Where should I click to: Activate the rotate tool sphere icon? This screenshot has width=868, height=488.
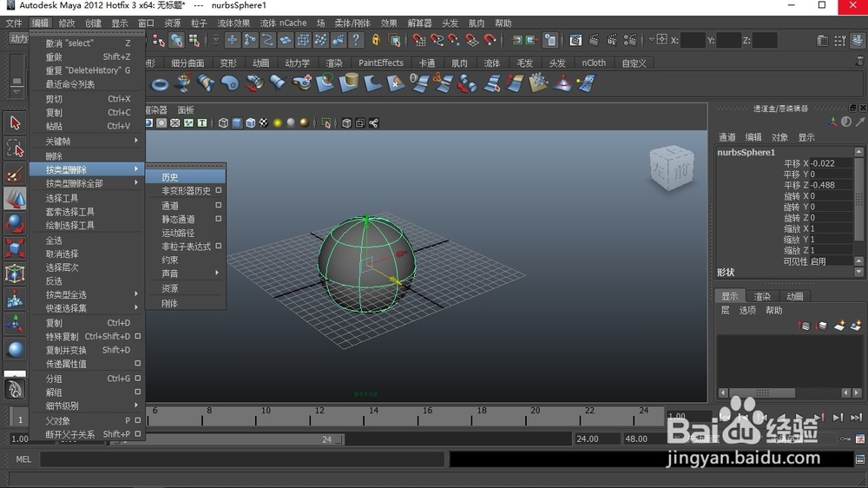[x=15, y=224]
